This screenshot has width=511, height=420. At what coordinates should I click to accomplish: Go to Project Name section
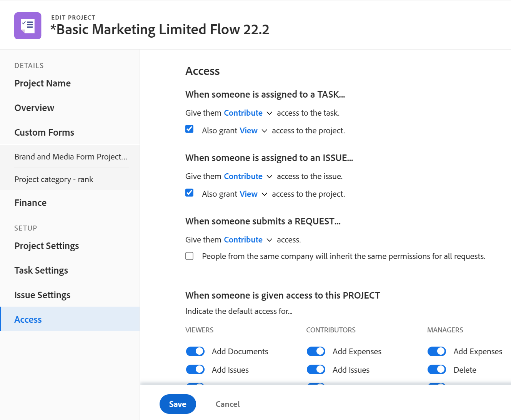[43, 83]
